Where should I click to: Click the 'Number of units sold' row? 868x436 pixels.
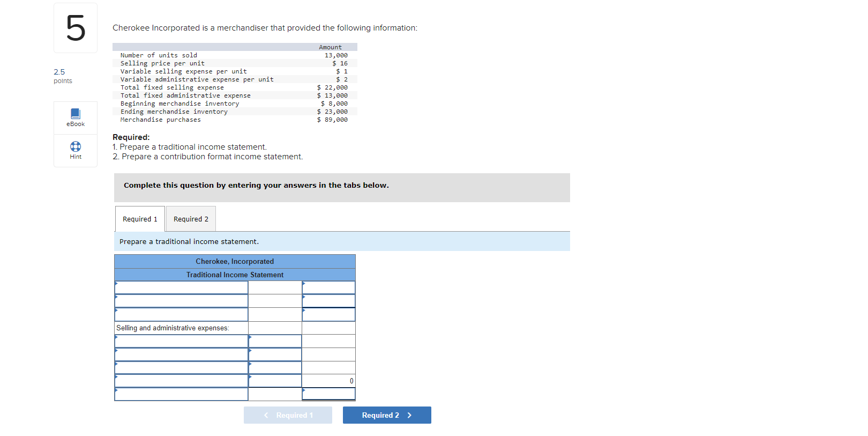click(235, 55)
